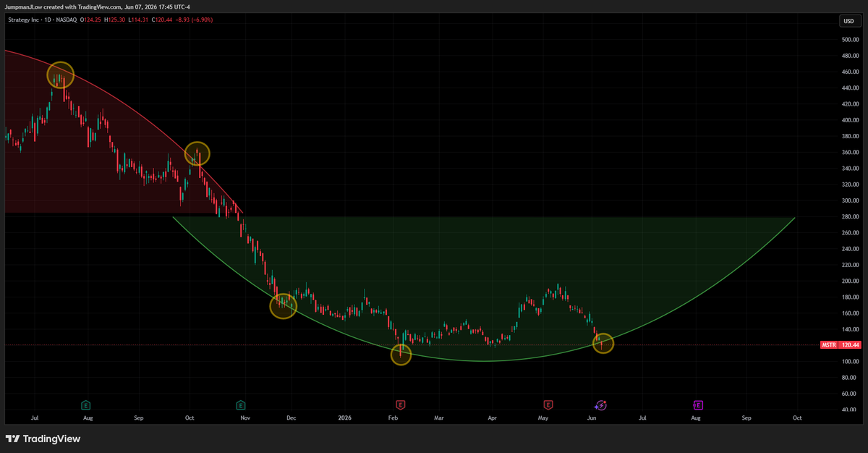Click the Mar label on the time axis
868x453 pixels.
[x=439, y=418]
